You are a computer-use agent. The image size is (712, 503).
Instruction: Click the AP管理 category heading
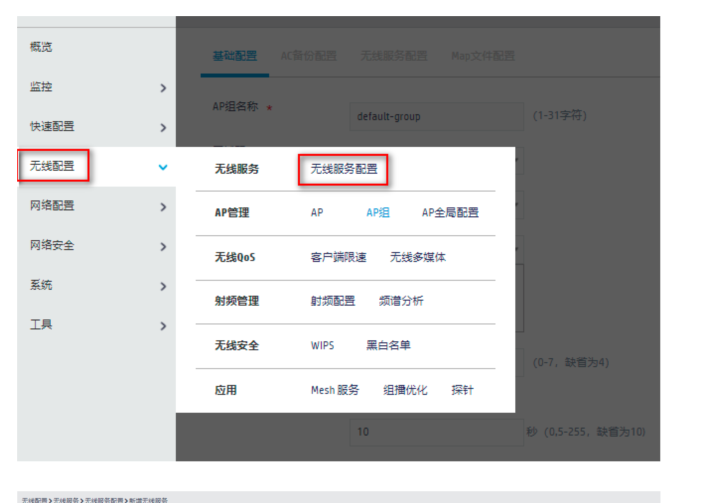(x=232, y=212)
